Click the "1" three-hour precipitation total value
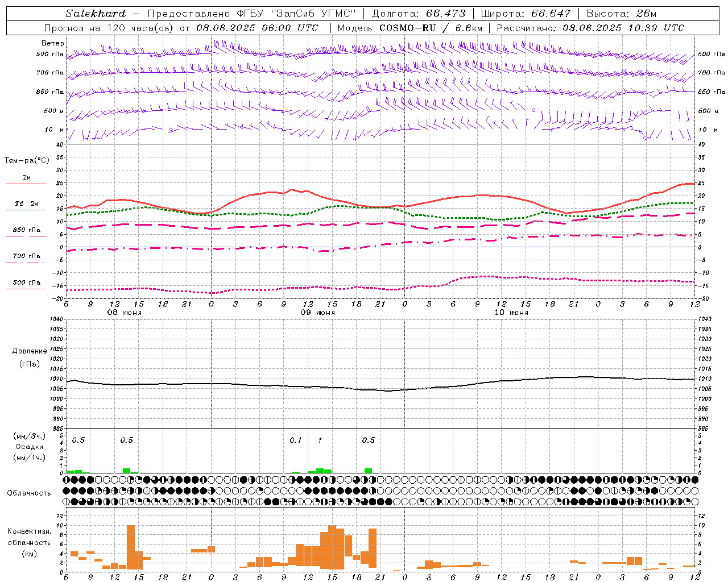Screen dimensions: 728x582 320,440
